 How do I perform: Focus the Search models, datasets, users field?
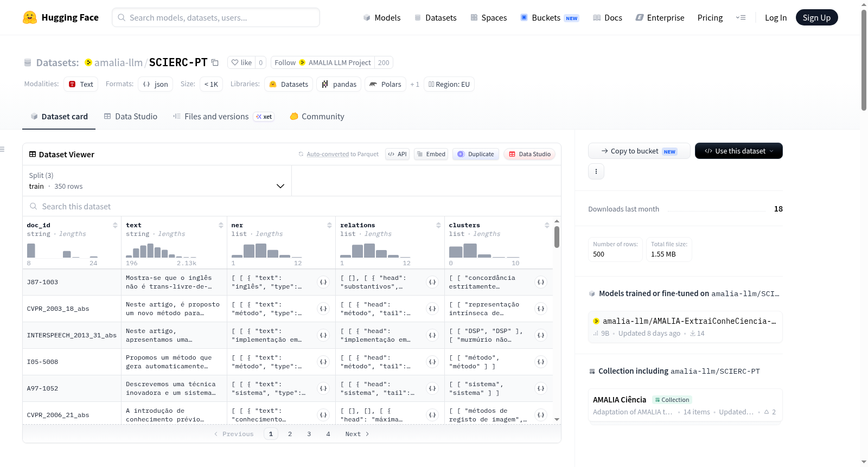click(x=216, y=17)
